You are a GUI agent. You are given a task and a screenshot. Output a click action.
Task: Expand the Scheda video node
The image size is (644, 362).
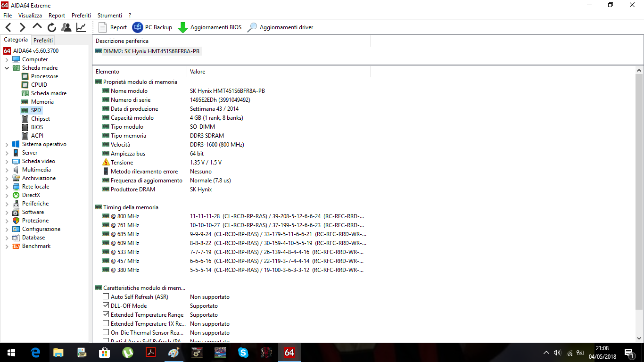click(x=7, y=161)
